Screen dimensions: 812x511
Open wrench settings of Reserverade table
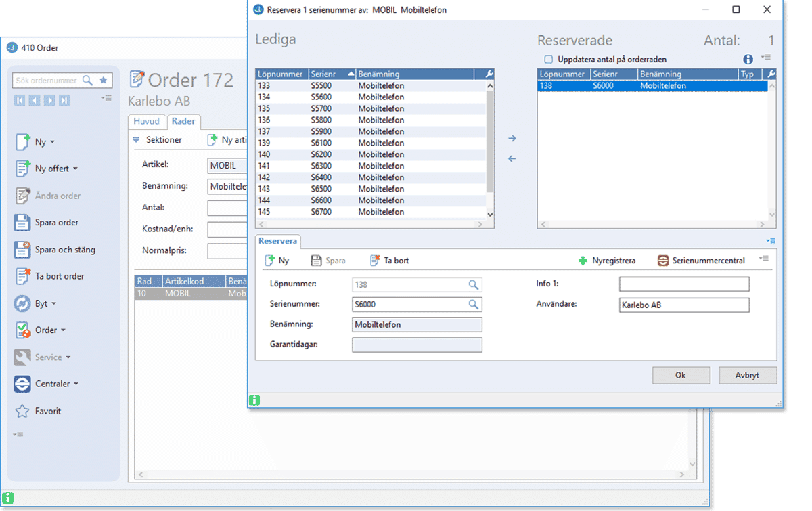[x=770, y=74]
